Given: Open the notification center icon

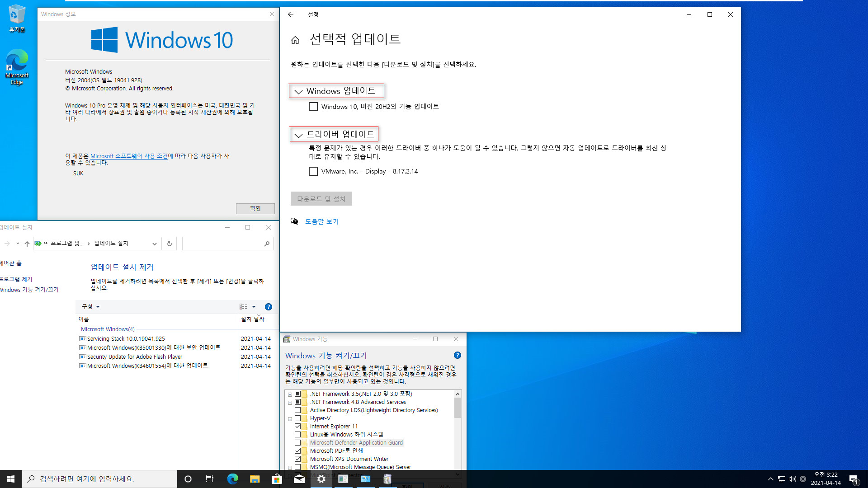Looking at the screenshot, I should [854, 479].
